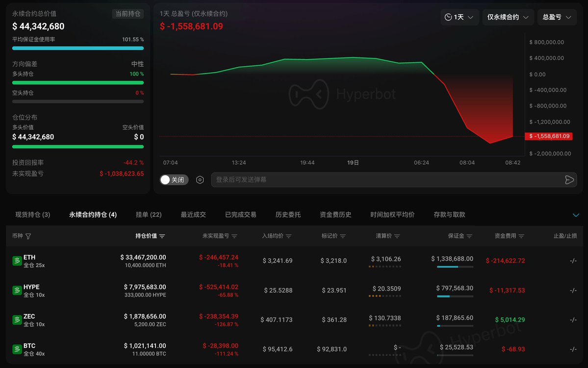The width and height of the screenshot is (588, 368).
Task: Click ZEC funding fee $ 5,014.29
Action: [510, 320]
